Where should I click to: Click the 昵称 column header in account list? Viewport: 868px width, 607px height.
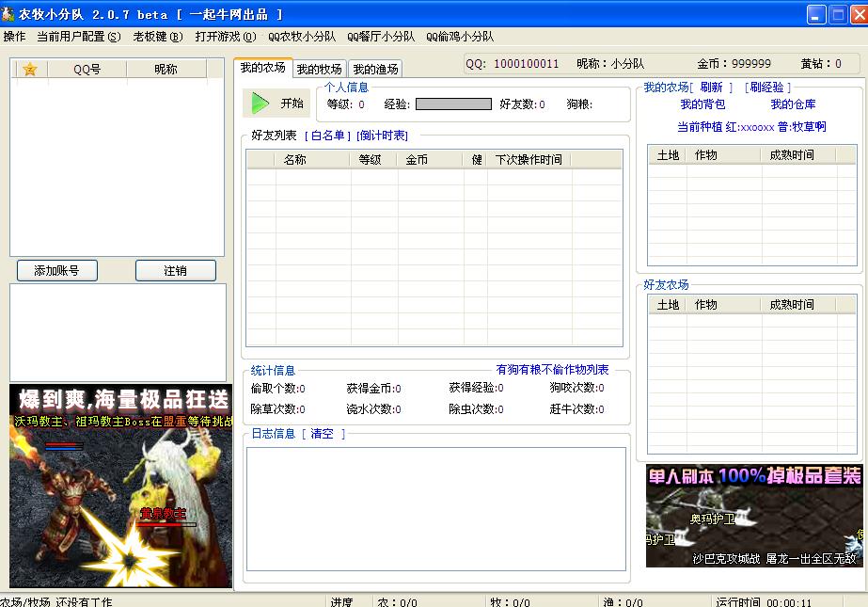(166, 70)
